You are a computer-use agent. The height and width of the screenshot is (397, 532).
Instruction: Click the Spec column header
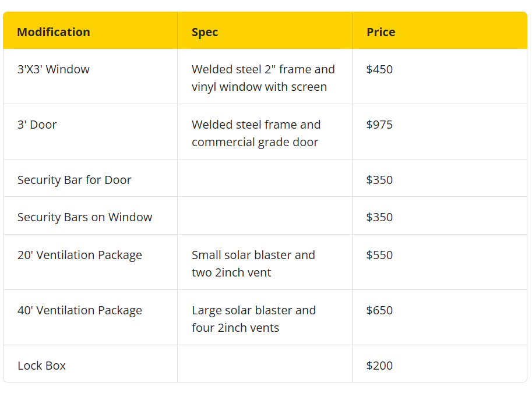click(205, 32)
